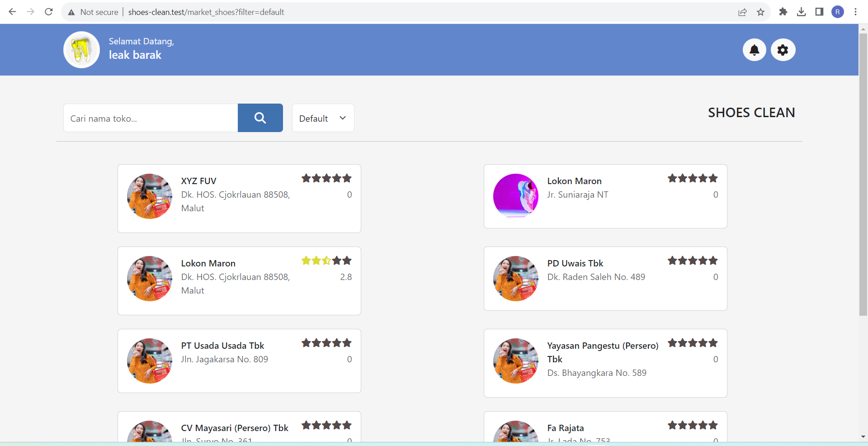Open the Chrome profile avatar R
The width and height of the screenshot is (868, 446).
[837, 12]
